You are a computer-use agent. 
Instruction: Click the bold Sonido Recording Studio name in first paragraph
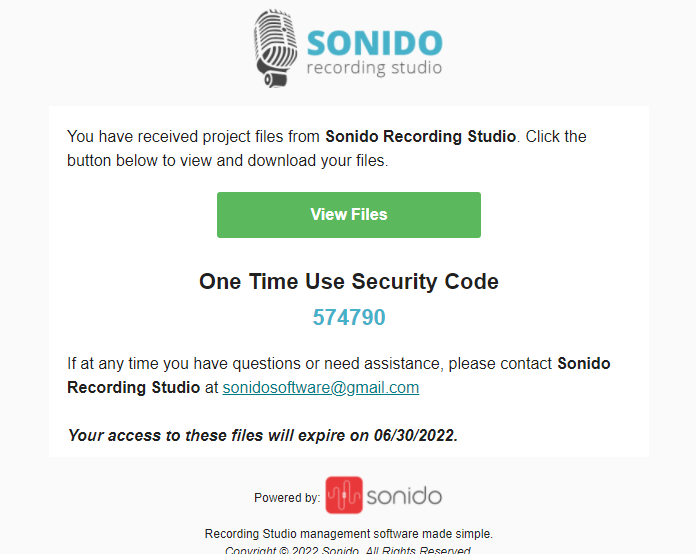click(420, 136)
